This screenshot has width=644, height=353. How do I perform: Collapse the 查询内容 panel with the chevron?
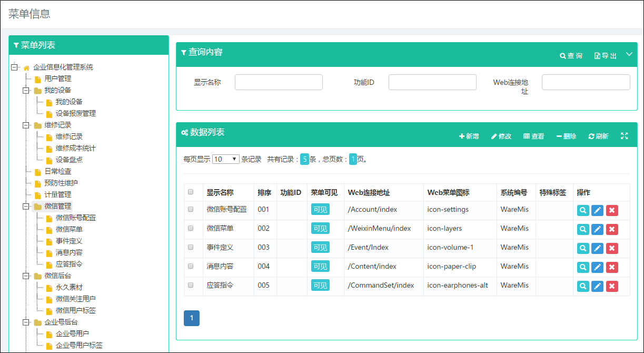coord(629,54)
